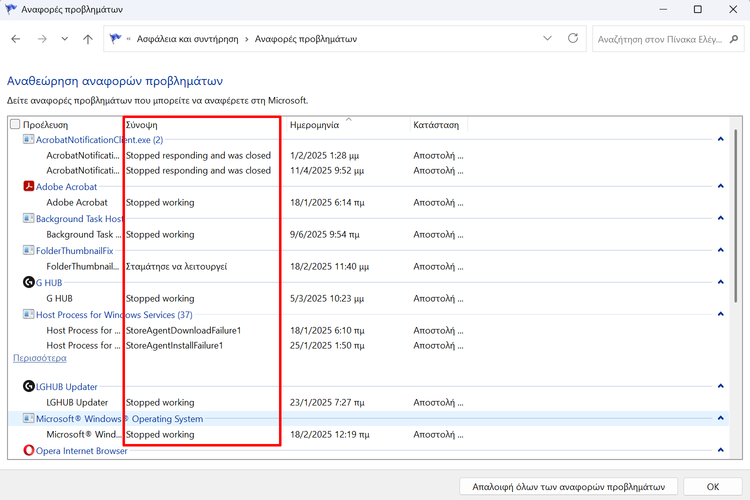This screenshot has width=750, height=500.
Task: Sort by Σύνοψη column header
Action: pos(142,125)
